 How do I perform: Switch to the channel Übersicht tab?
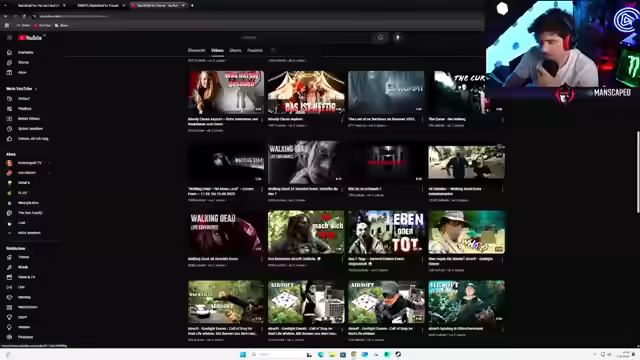196,50
